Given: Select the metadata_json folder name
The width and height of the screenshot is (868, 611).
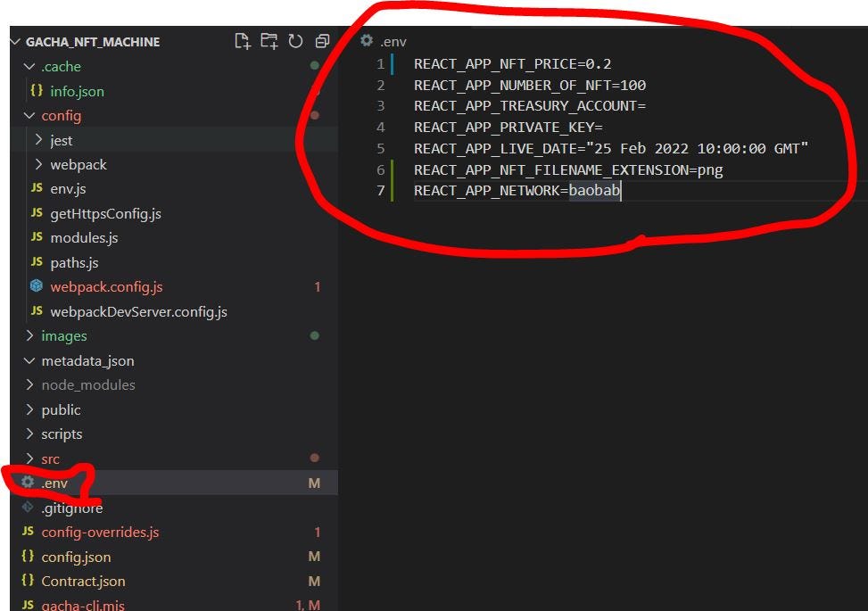Looking at the screenshot, I should click(87, 361).
